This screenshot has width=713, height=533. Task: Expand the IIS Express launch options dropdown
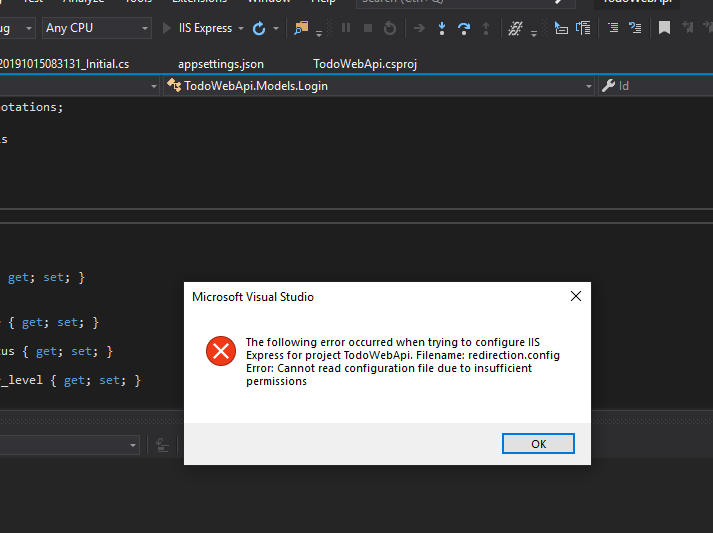241,28
